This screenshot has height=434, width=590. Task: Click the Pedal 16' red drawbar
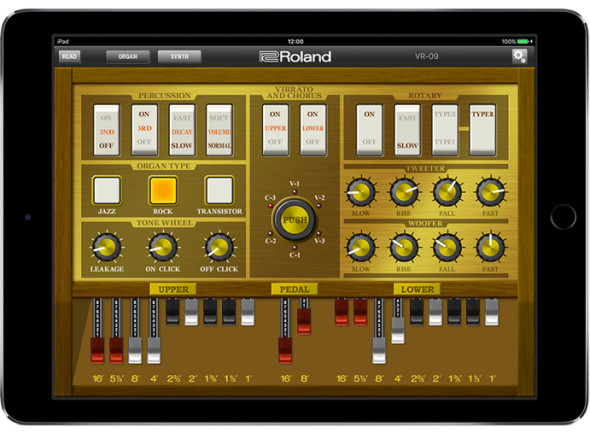coord(285,350)
